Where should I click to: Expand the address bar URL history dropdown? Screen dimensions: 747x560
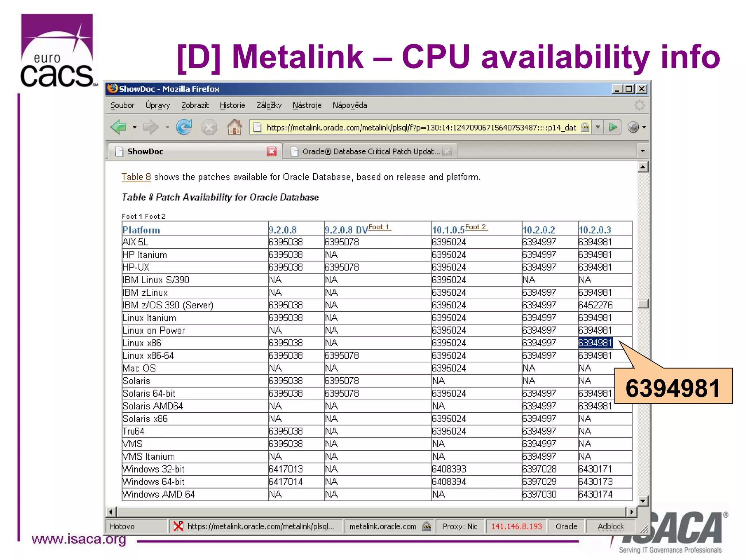click(x=598, y=127)
